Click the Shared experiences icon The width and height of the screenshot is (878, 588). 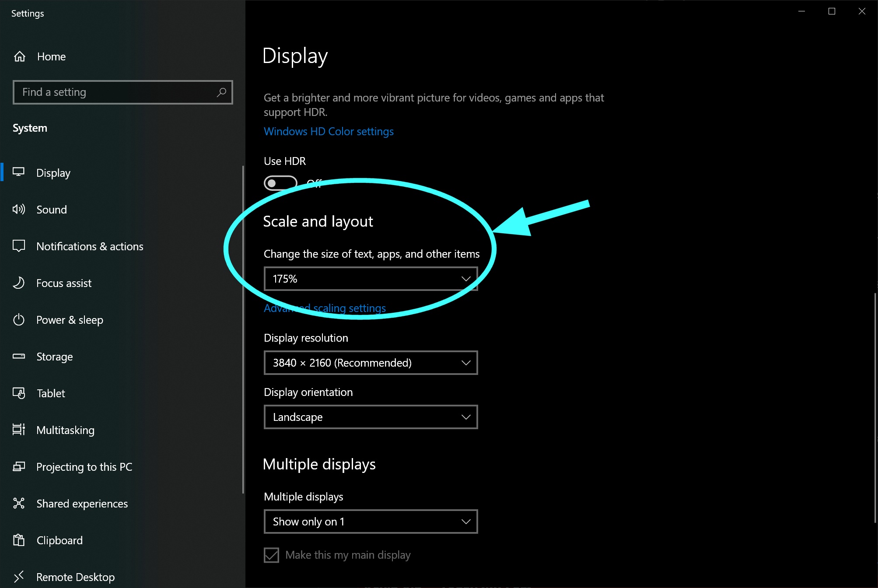click(19, 504)
